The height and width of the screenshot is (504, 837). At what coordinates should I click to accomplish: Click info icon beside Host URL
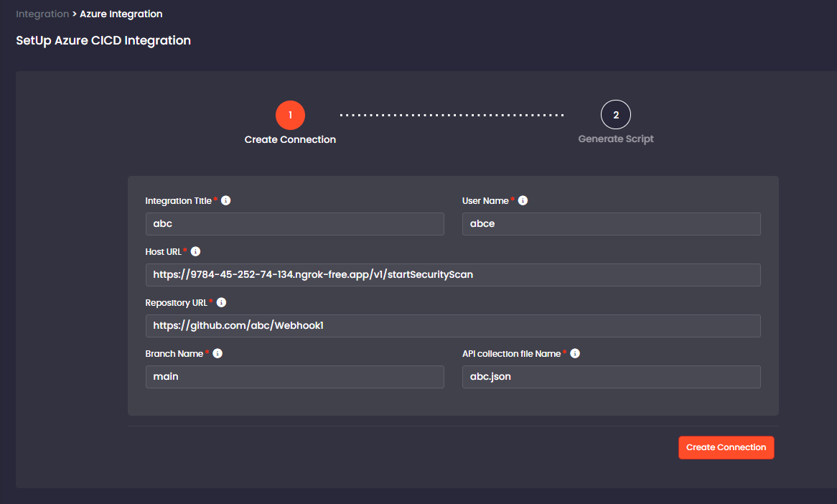point(195,251)
